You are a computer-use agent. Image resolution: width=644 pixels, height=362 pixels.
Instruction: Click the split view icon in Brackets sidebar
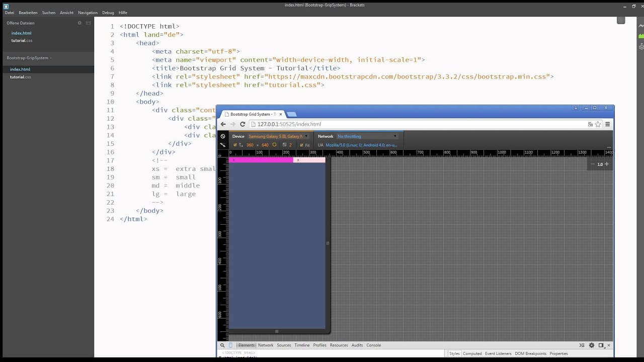88,23
